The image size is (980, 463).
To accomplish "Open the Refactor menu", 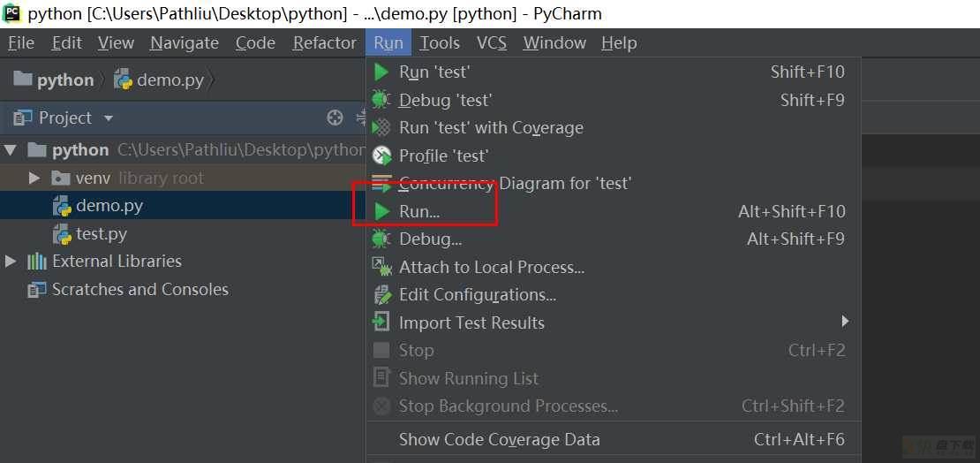I will 324,43.
